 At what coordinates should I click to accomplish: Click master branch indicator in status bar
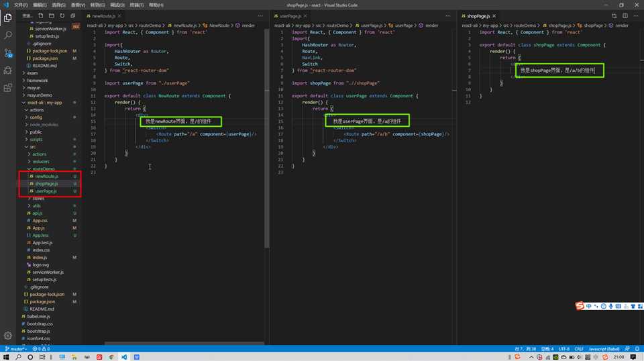15,349
